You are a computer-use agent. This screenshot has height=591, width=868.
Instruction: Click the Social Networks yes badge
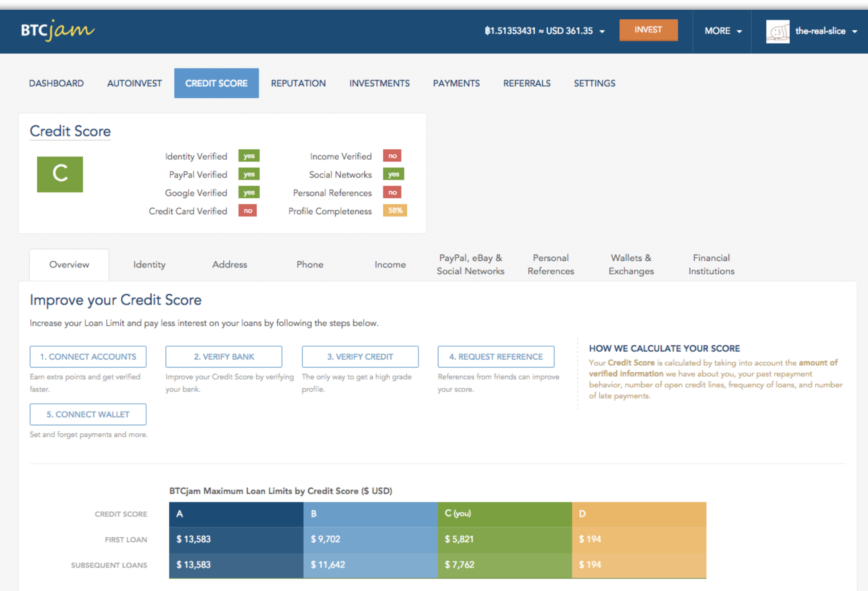pos(393,174)
